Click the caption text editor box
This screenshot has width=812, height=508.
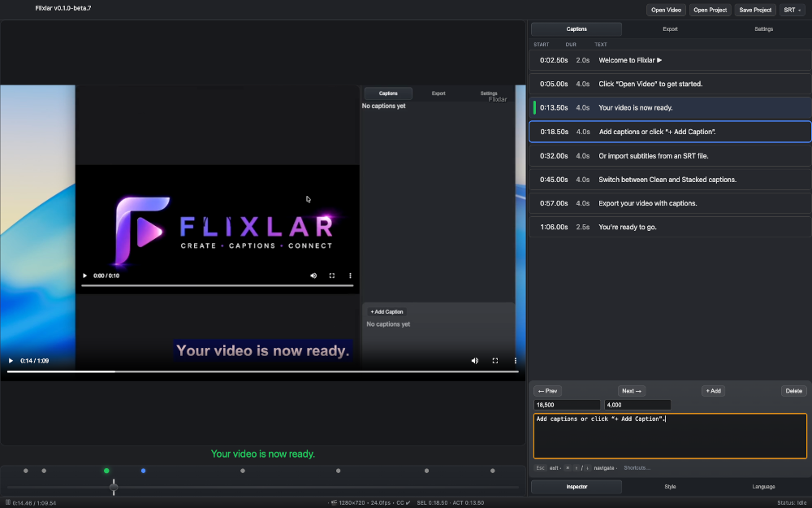670,436
